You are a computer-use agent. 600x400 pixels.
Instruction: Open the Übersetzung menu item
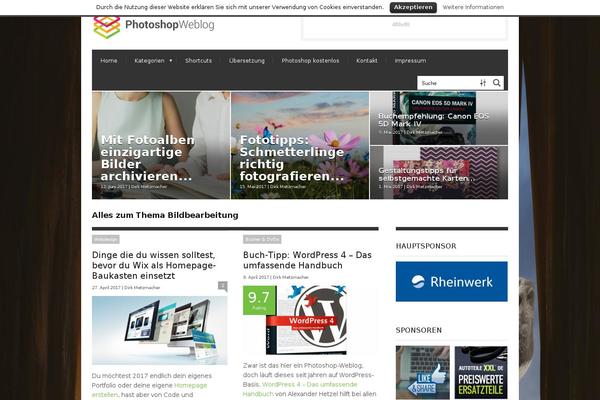pos(247,60)
